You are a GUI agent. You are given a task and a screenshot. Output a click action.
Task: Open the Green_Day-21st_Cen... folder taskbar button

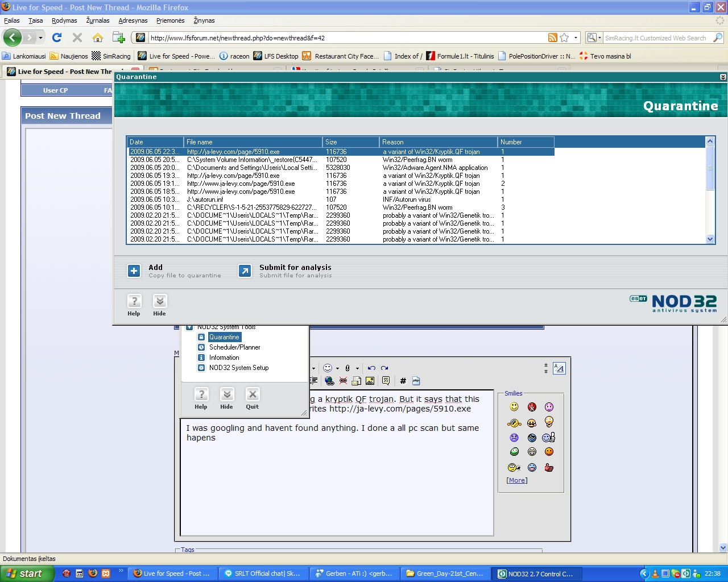click(x=445, y=573)
